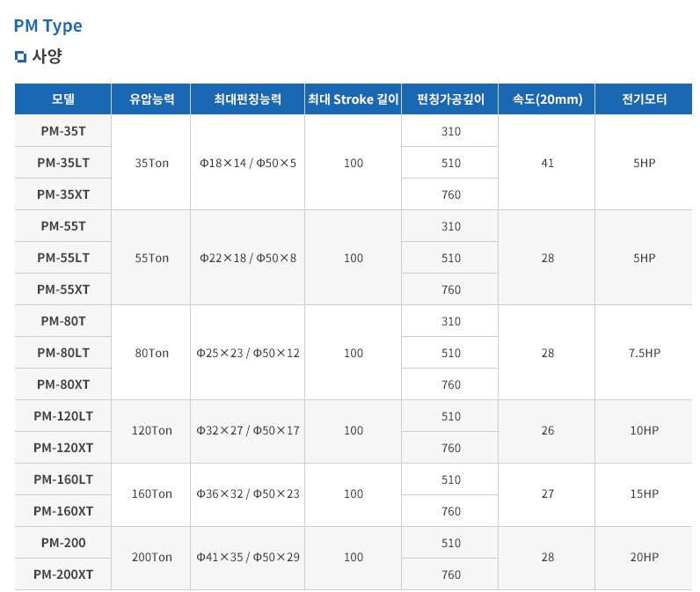The width and height of the screenshot is (700, 592).
Task: Click the 15HP electric motor cell
Action: coord(643,494)
